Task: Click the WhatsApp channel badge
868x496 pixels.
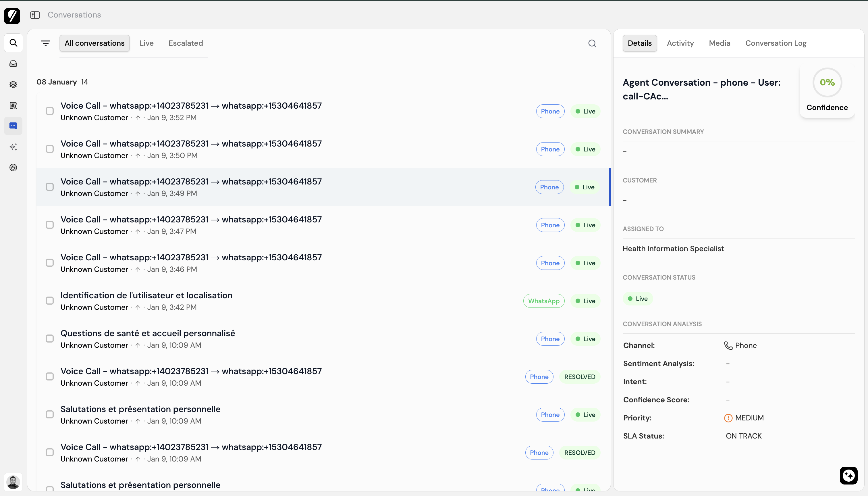Action: click(544, 301)
